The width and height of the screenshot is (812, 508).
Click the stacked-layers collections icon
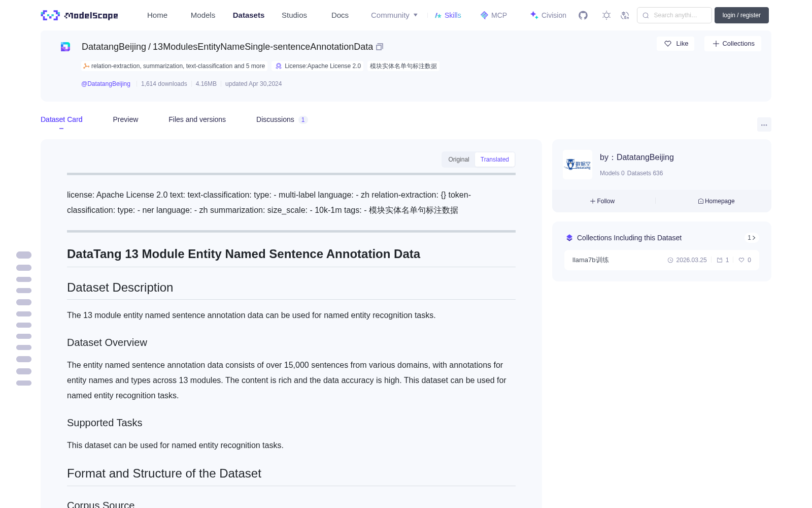(x=569, y=238)
